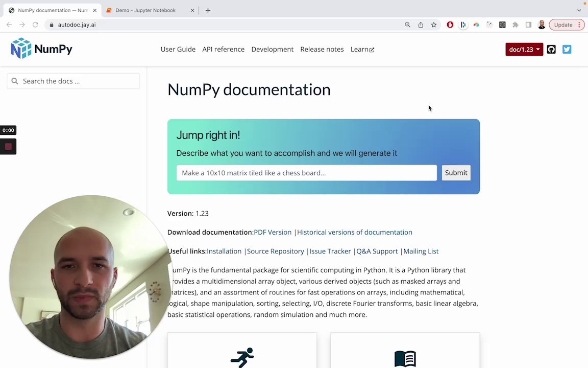Click the share icon in address bar
The height and width of the screenshot is (368, 588).
421,25
